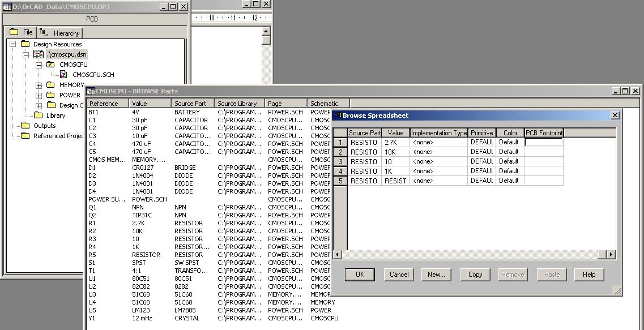Select spreadsheet row header 1

coord(340,143)
